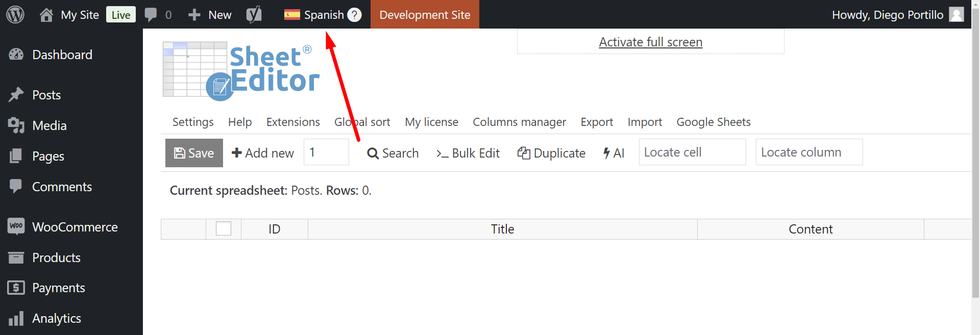Click the Live status badge
This screenshot has width=980, height=335.
121,15
